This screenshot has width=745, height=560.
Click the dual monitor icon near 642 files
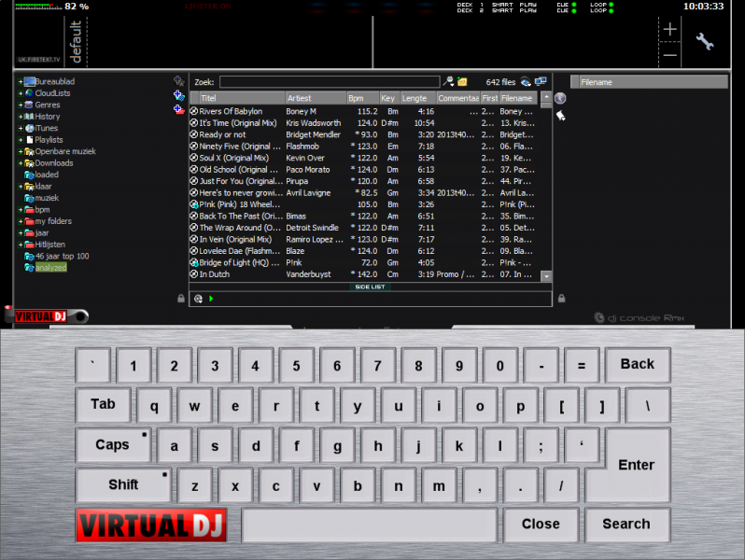coord(541,82)
